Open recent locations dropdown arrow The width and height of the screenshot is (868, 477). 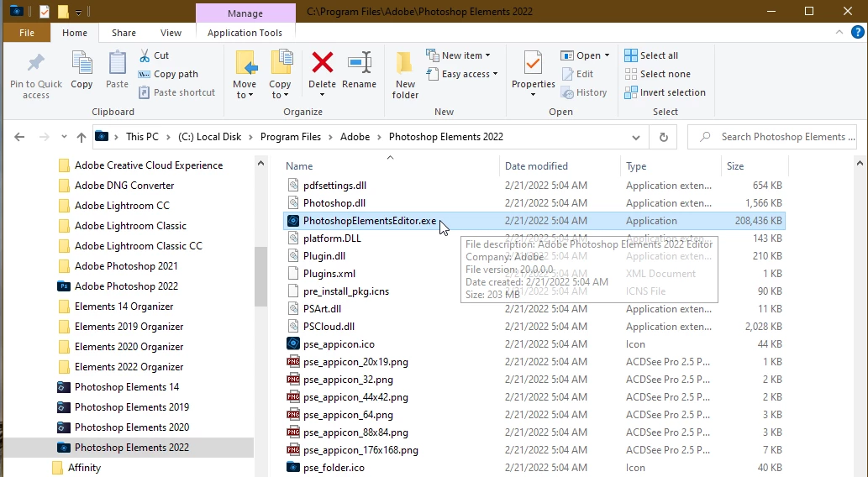pos(64,137)
